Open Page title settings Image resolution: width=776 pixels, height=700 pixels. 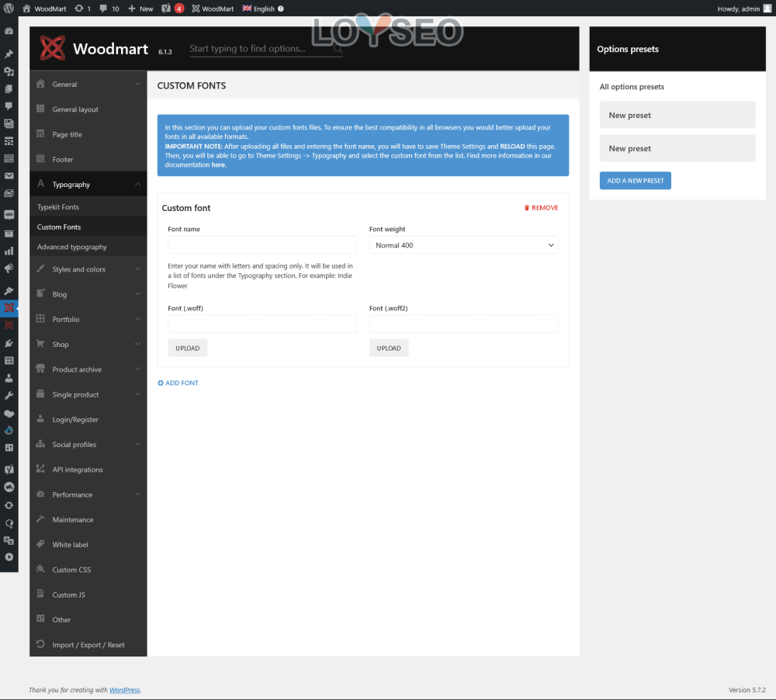(x=88, y=134)
